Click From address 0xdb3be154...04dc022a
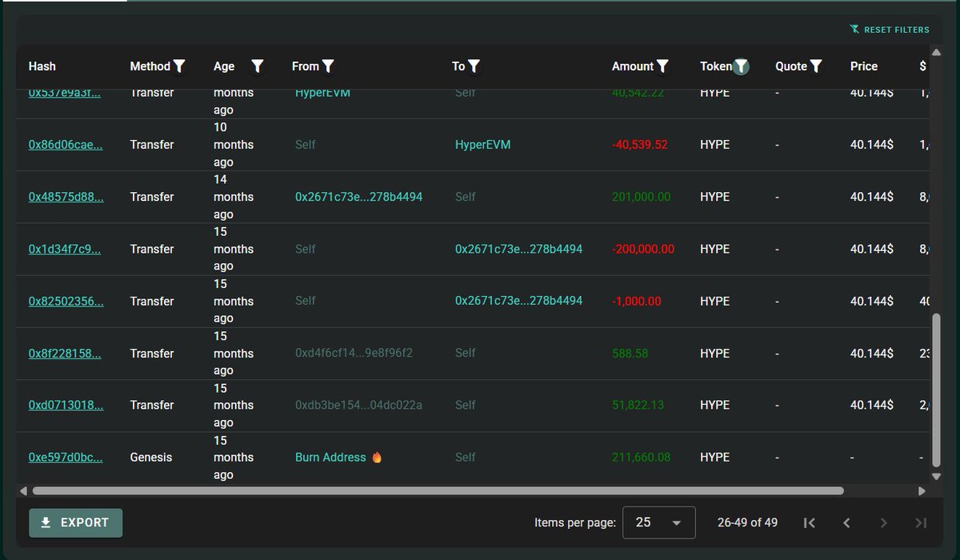 (x=358, y=405)
